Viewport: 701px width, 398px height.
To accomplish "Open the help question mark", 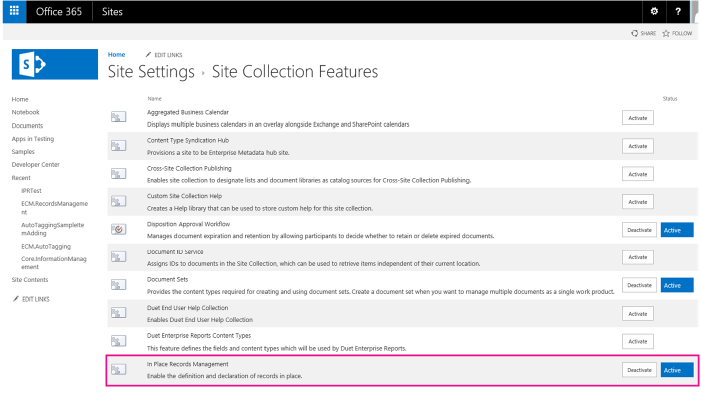I will 678,12.
